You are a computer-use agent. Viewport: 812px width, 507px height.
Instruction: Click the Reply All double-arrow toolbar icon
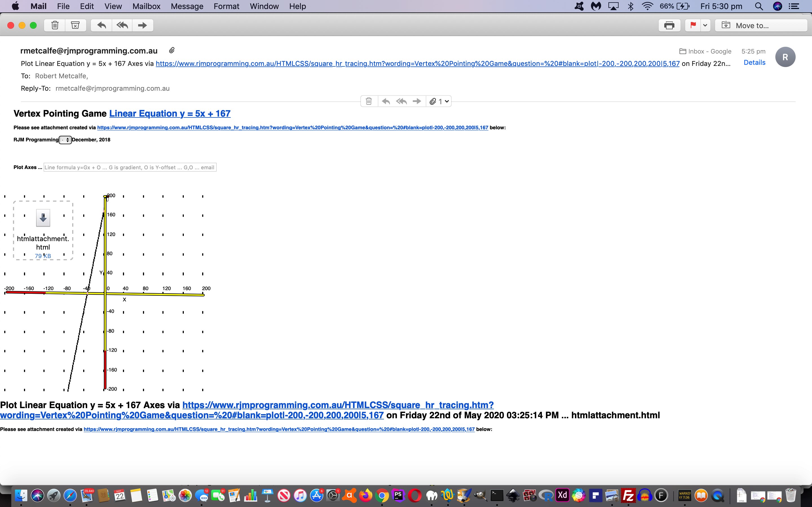(x=122, y=25)
